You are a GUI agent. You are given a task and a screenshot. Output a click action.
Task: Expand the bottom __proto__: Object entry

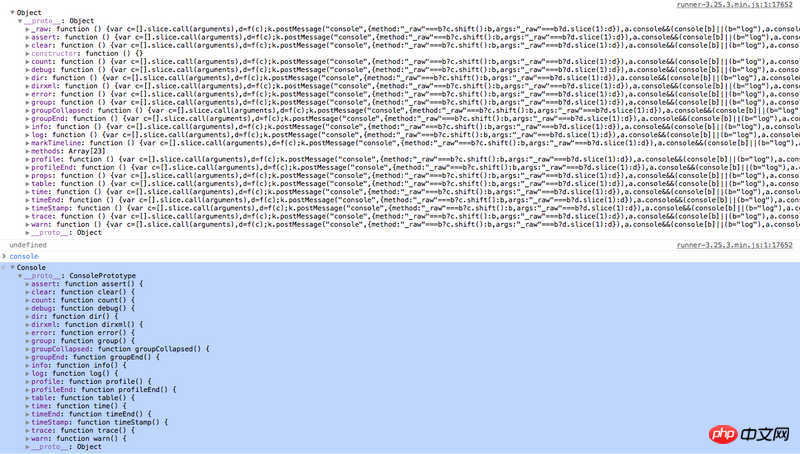pos(28,447)
